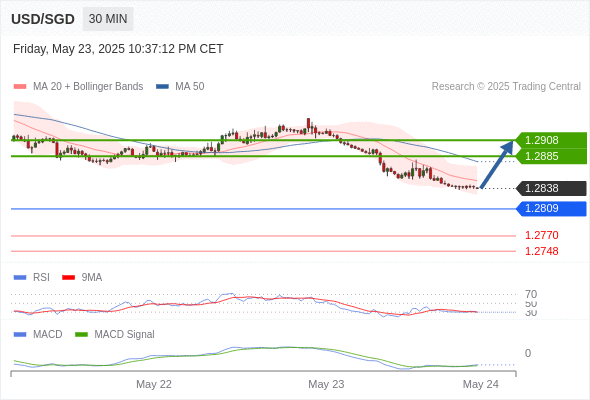Viewport: 590px width, 400px height.
Task: Select the 1.2885 green resistance label
Action: click(551, 156)
